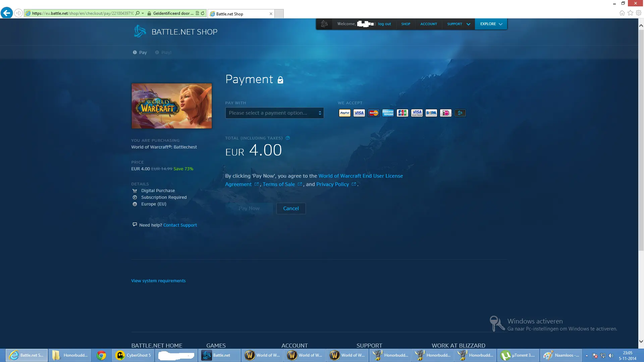Open a new browser tab
The height and width of the screenshot is (362, 644).
(279, 14)
